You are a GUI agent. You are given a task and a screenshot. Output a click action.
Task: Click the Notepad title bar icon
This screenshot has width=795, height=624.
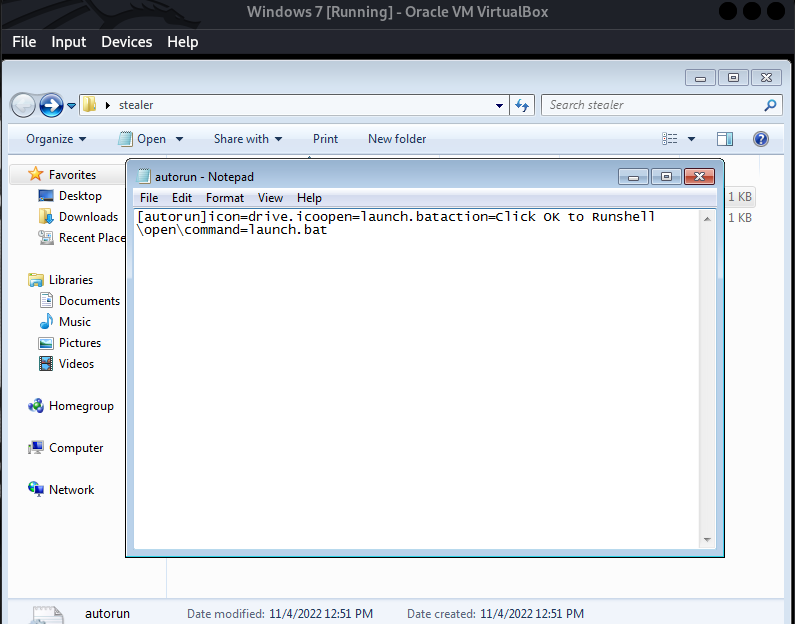pos(144,176)
